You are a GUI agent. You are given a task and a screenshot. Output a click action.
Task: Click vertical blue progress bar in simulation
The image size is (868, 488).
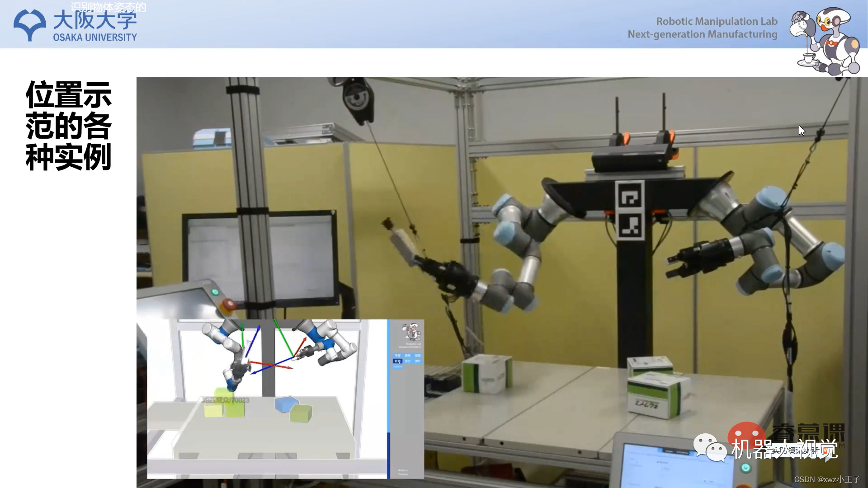[388, 398]
